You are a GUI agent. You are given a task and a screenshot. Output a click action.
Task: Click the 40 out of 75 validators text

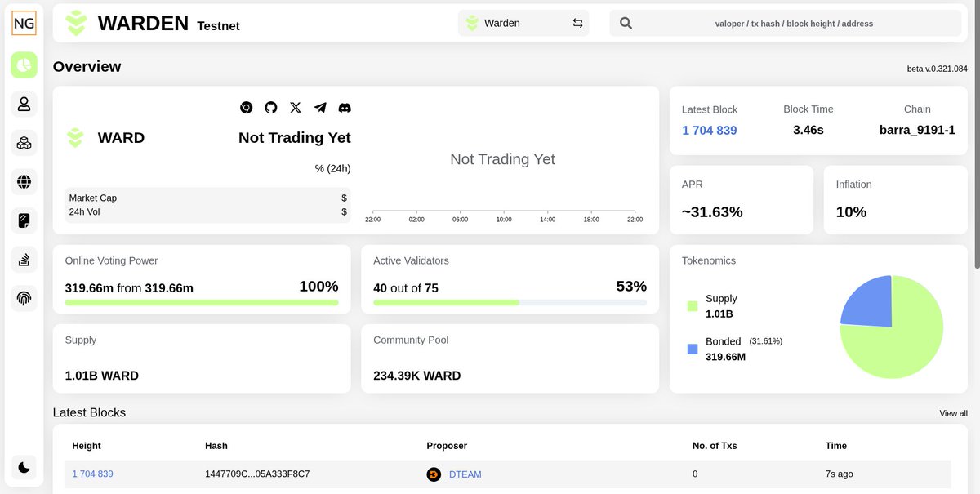[x=407, y=288]
